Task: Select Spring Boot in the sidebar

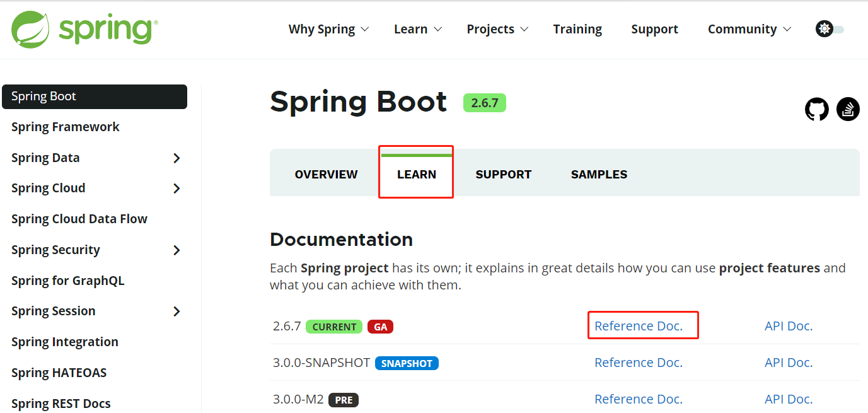Action: [x=95, y=96]
